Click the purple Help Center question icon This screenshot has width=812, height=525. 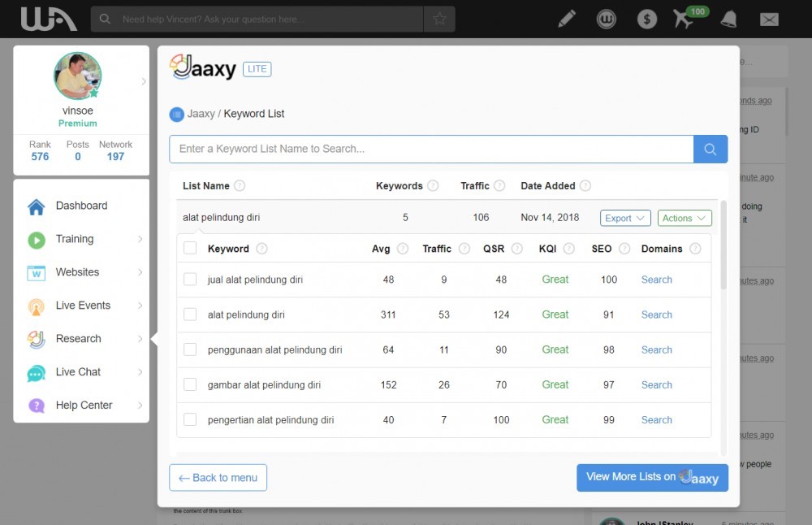[37, 406]
